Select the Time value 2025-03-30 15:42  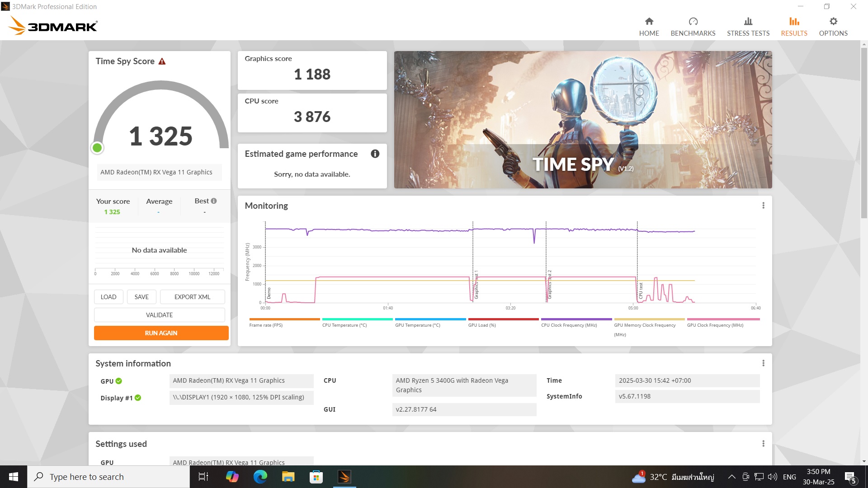[687, 380]
